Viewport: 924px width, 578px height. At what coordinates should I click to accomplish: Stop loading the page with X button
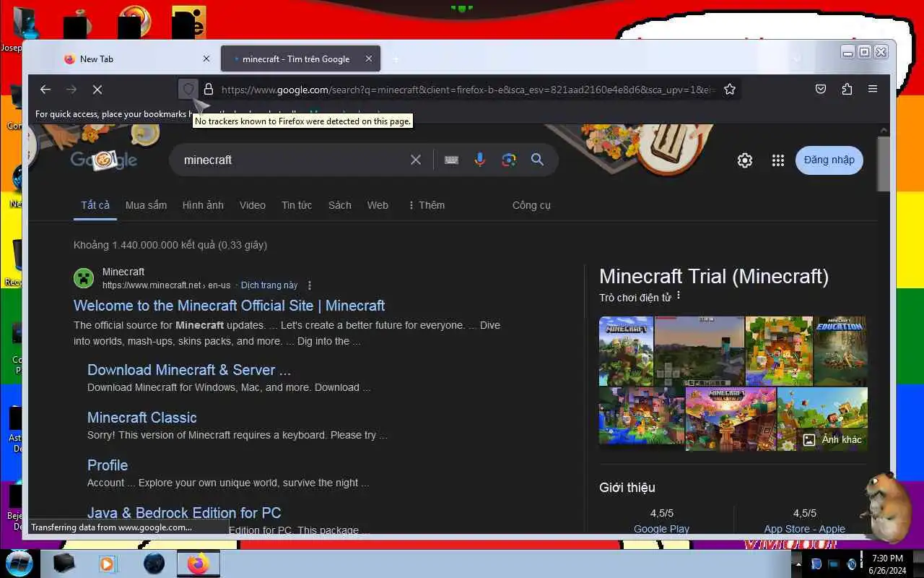[x=97, y=90]
